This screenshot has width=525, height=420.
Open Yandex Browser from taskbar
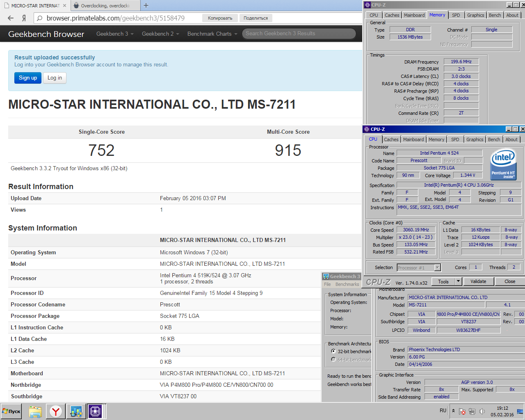[x=56, y=411]
